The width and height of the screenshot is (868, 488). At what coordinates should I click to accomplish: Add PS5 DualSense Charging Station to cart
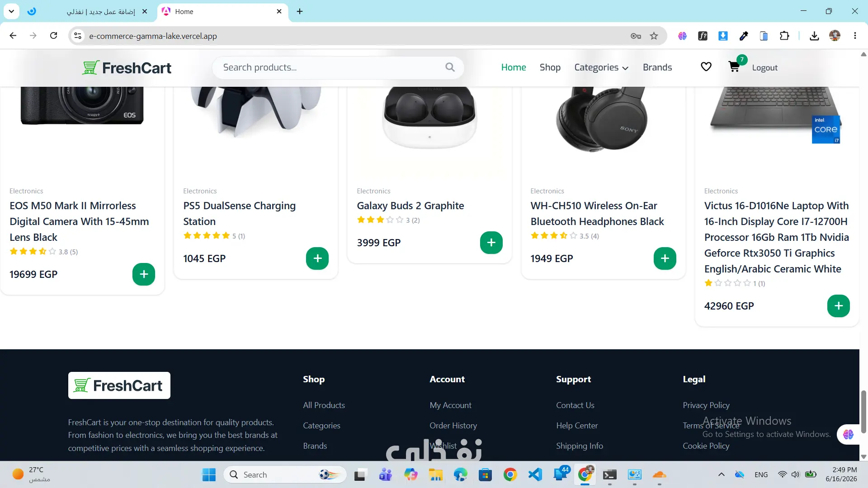point(317,258)
